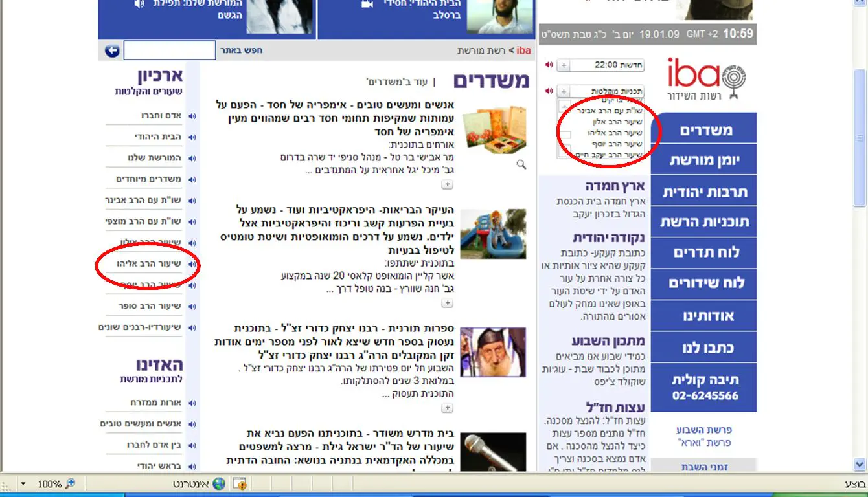Click speaker icon beside שיעור הרב סופר

[192, 306]
